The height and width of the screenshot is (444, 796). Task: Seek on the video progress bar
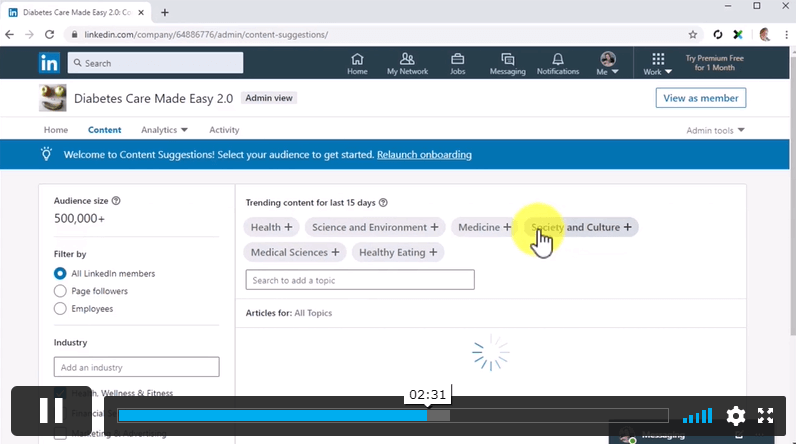(393, 416)
